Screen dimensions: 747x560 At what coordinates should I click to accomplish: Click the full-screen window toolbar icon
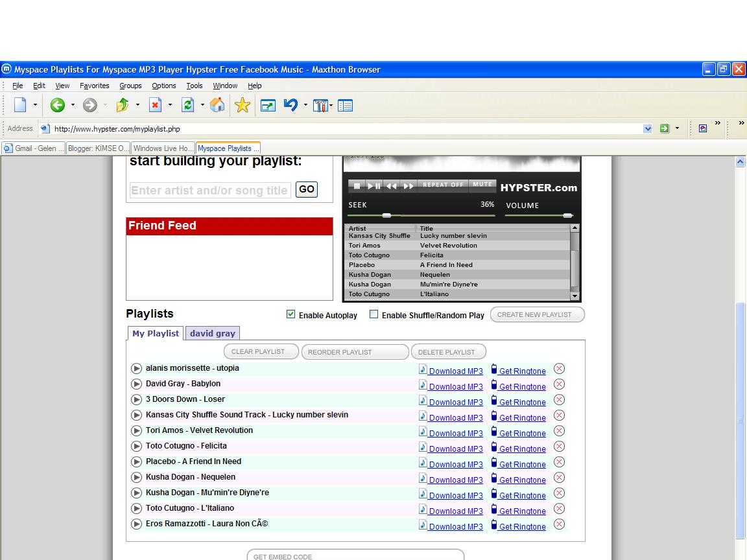(x=268, y=105)
